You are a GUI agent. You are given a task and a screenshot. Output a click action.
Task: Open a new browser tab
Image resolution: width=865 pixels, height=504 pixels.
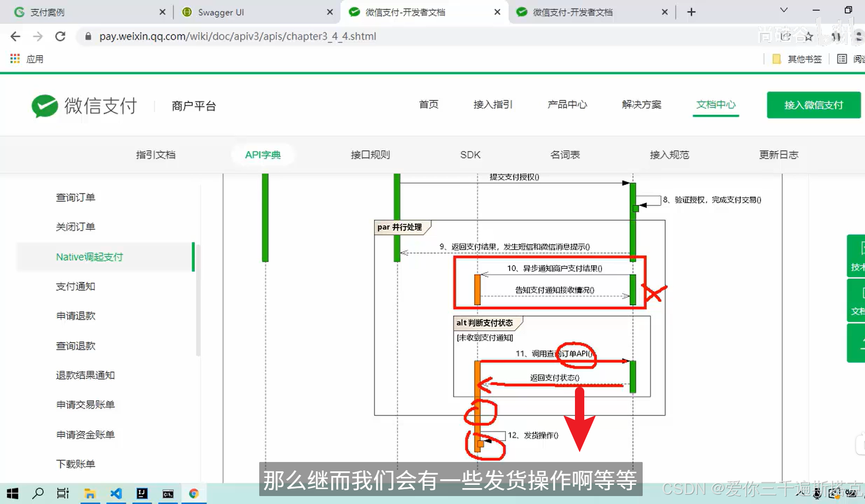[x=691, y=12]
